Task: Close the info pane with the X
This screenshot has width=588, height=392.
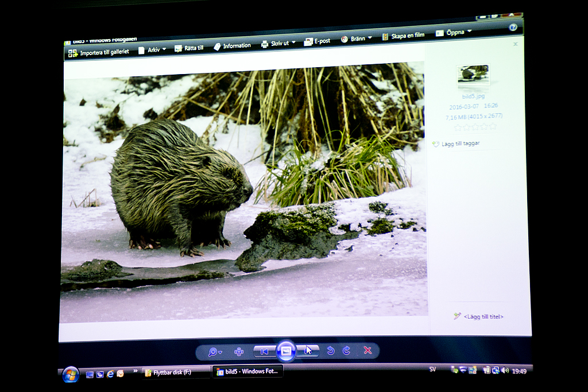Action: click(x=516, y=44)
